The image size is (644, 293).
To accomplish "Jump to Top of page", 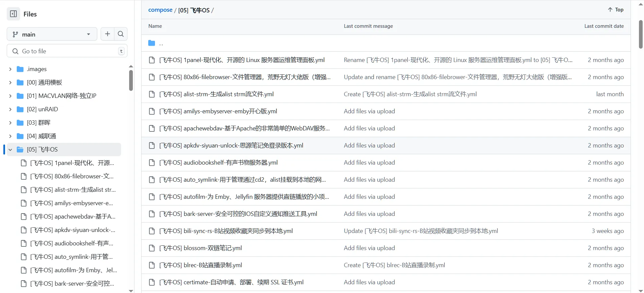I will (615, 10).
